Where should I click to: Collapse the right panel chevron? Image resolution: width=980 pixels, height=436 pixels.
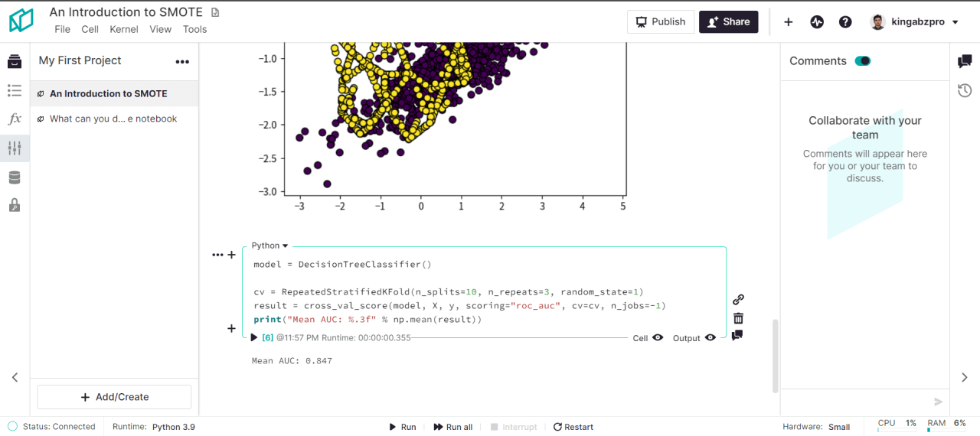(965, 377)
